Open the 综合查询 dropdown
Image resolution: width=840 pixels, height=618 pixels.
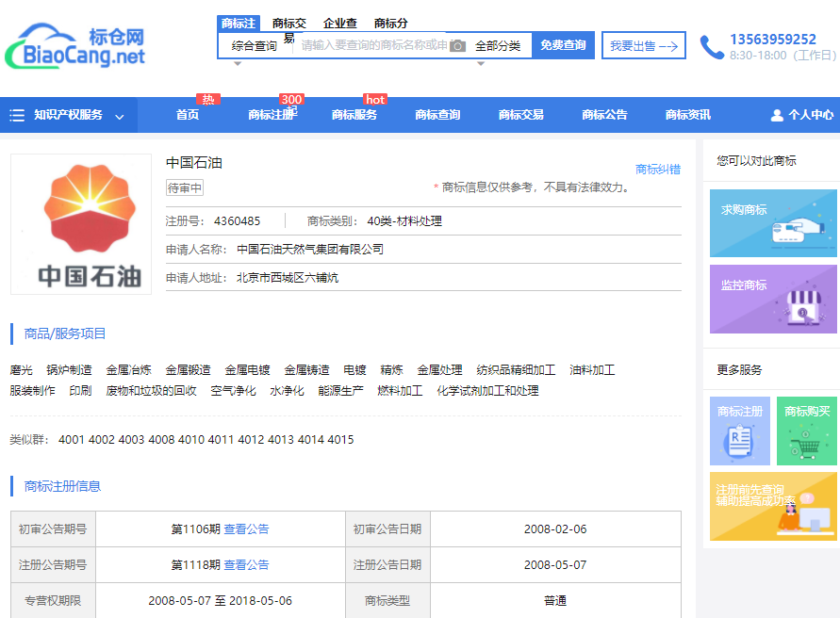(x=254, y=46)
